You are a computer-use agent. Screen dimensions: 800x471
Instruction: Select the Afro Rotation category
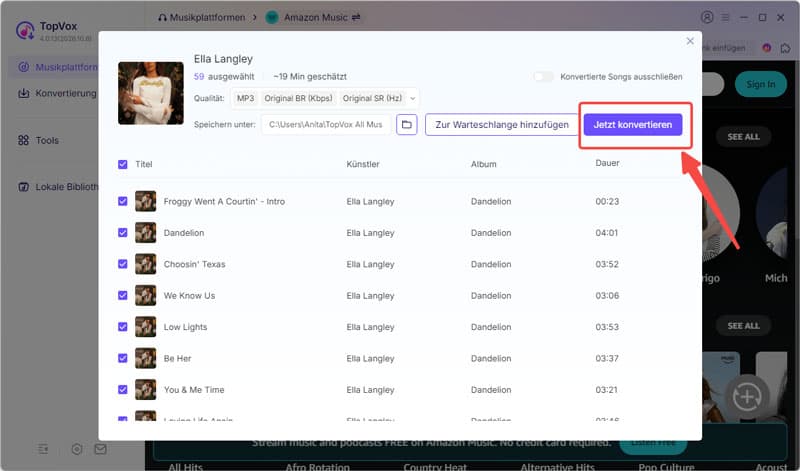coord(317,466)
